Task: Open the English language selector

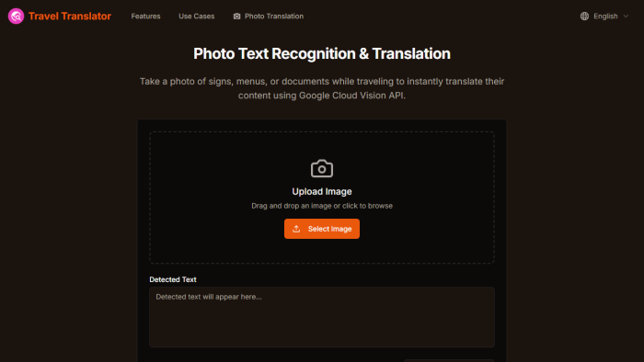Action: tap(604, 16)
